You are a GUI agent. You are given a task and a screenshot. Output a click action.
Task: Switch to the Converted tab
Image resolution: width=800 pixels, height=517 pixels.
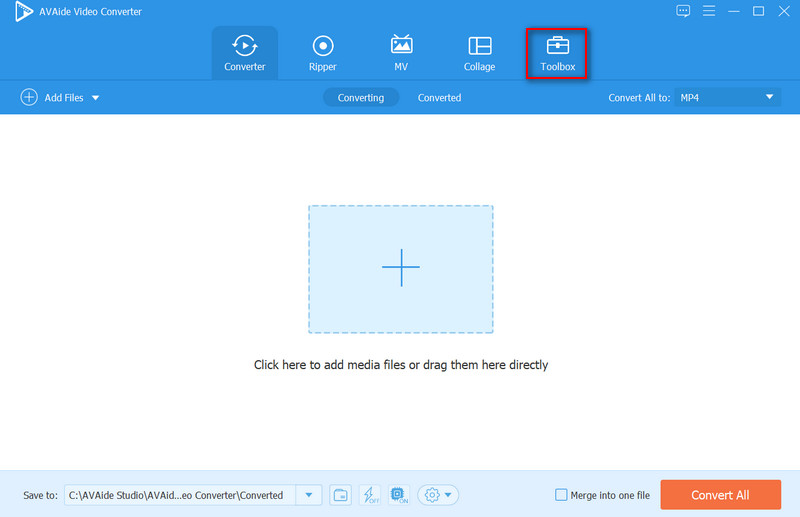(x=439, y=98)
